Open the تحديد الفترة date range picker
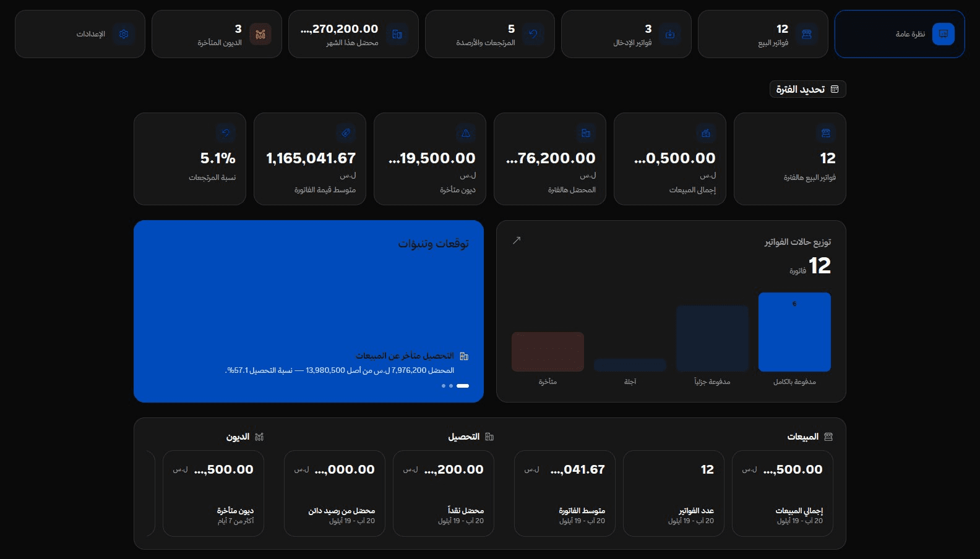 coord(808,89)
